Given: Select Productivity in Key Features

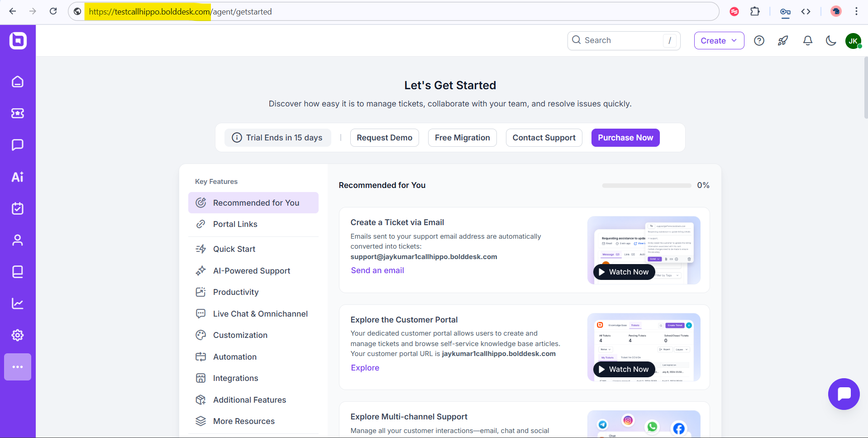Looking at the screenshot, I should pyautogui.click(x=253, y=292).
